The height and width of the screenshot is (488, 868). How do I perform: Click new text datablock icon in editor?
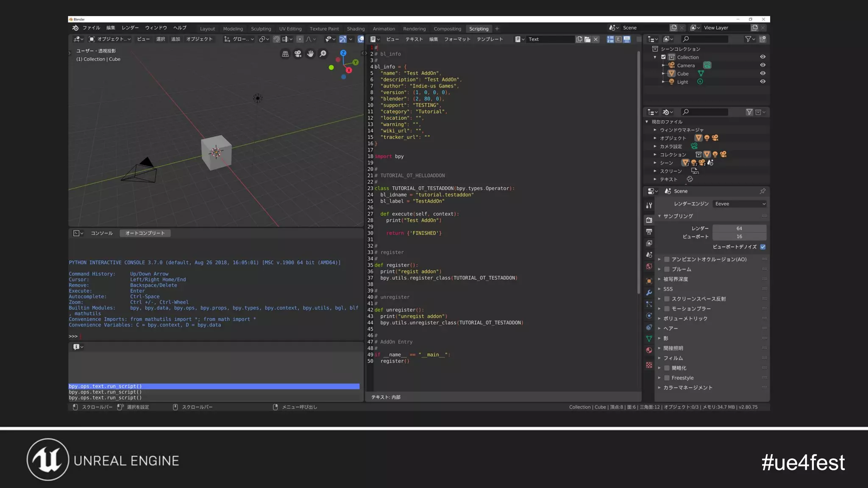pyautogui.click(x=579, y=39)
